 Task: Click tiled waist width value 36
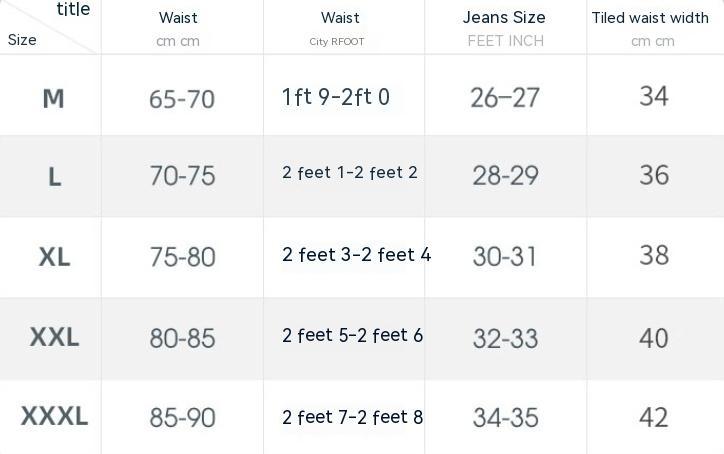coord(654,175)
